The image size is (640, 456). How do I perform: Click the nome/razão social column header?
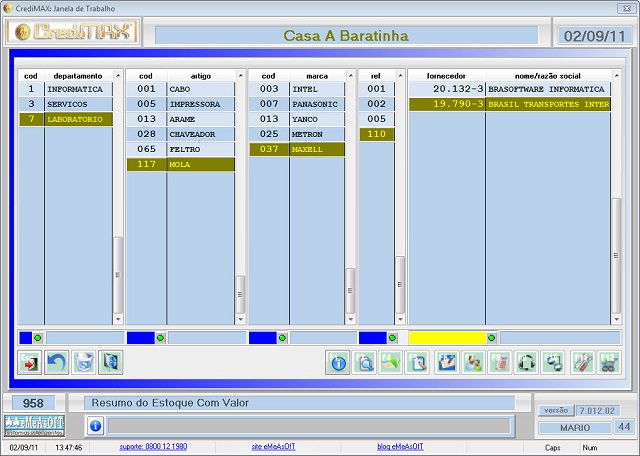[548, 75]
